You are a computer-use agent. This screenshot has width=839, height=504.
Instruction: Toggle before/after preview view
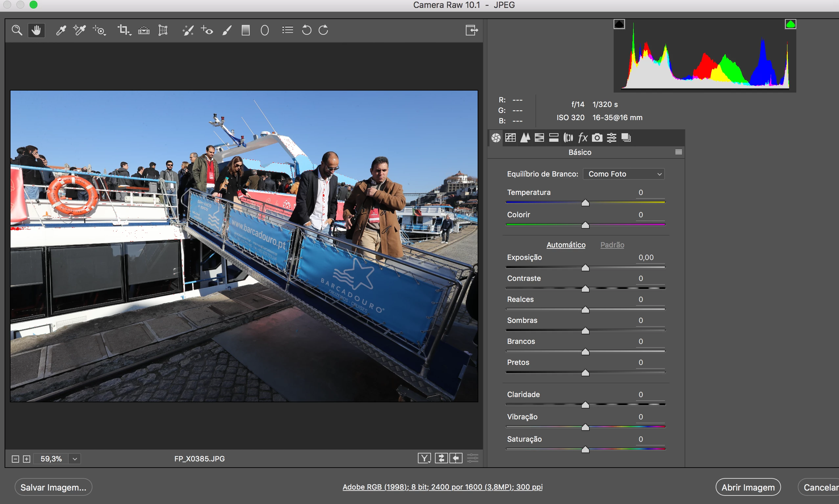424,458
